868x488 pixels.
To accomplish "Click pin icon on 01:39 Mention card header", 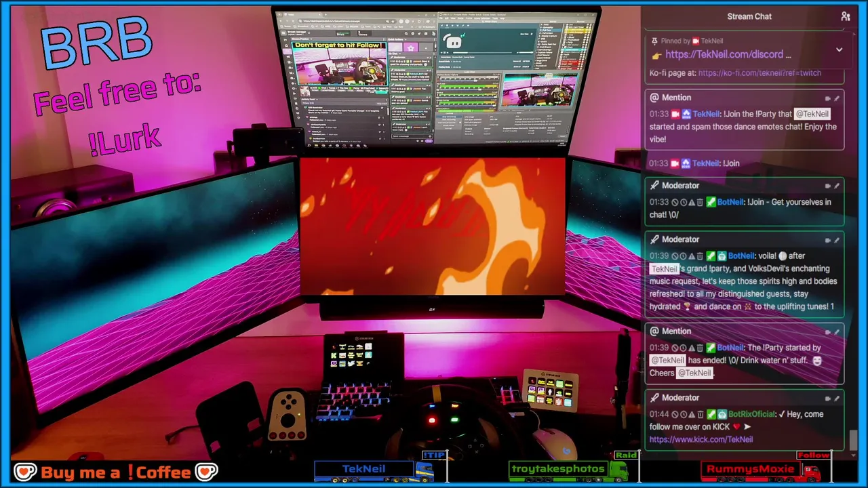I will [837, 332].
